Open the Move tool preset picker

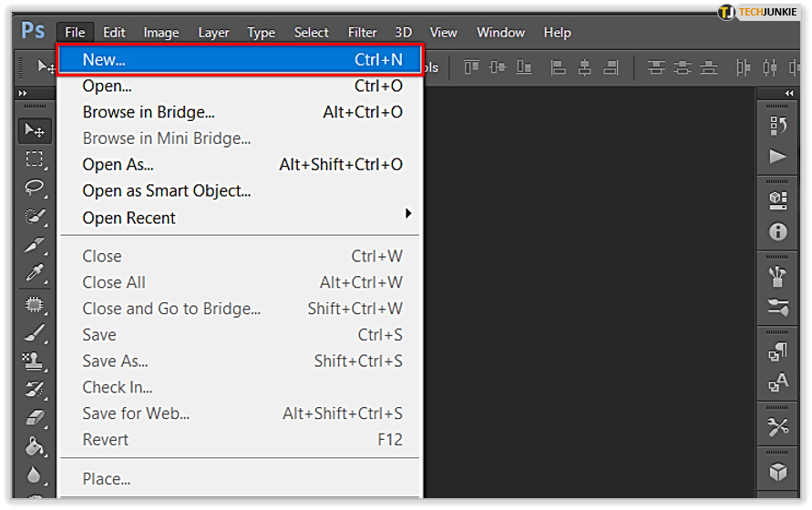(46, 66)
